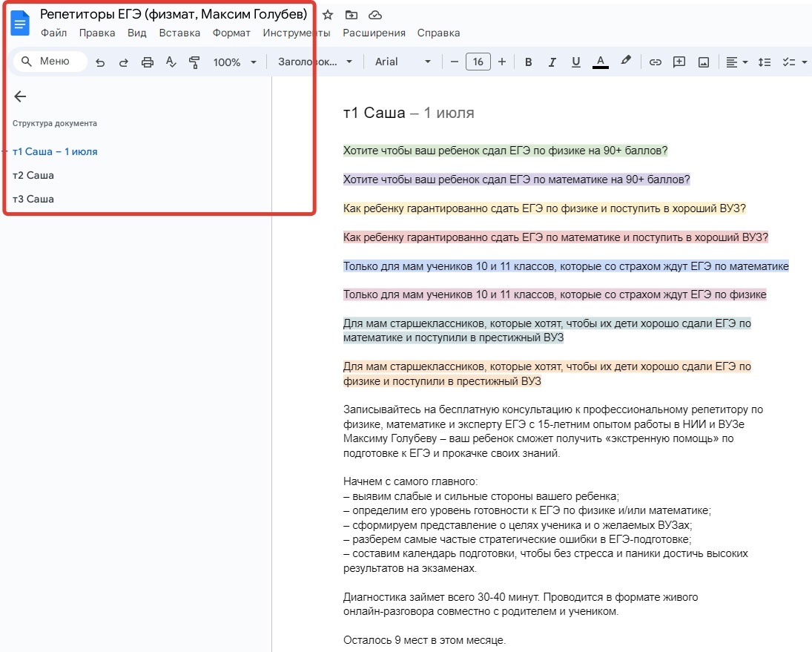Viewport: 812px width, 652px height.
Task: Click the line Начнем с самого главного
Action: click(x=410, y=481)
